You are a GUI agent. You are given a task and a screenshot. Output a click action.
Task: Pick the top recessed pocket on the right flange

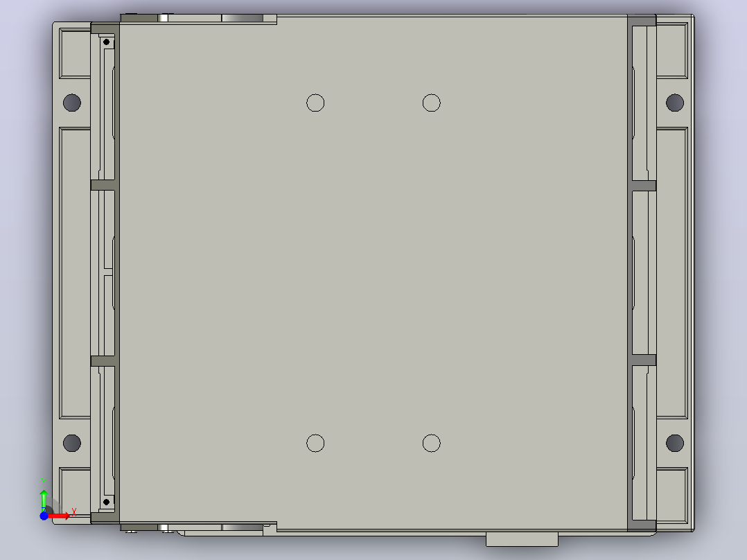click(672, 50)
